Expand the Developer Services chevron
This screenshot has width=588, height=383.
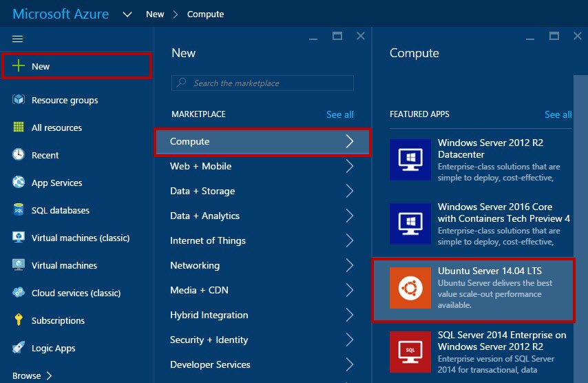tap(350, 364)
